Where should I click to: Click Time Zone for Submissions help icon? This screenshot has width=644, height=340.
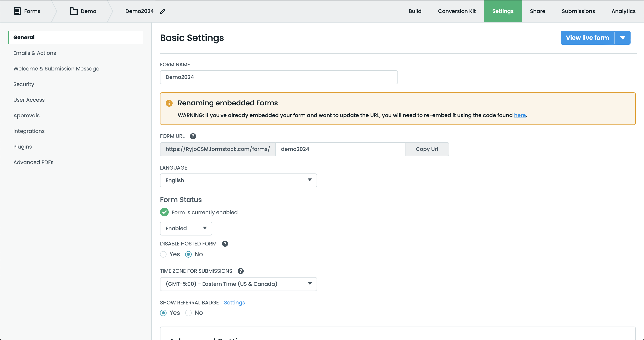[240, 271]
